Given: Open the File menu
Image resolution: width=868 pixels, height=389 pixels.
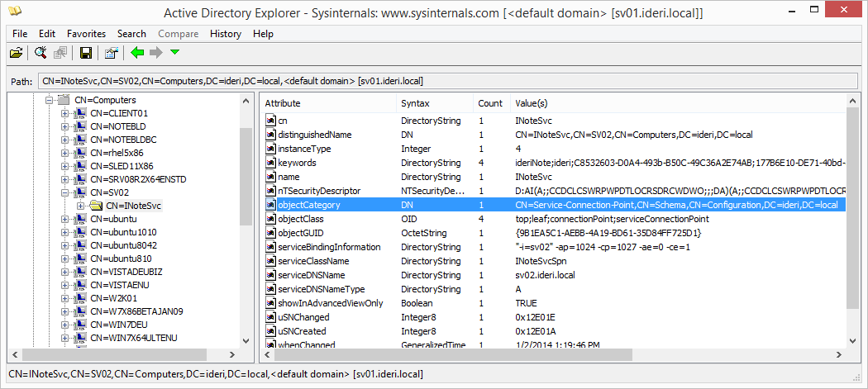Looking at the screenshot, I should 20,34.
